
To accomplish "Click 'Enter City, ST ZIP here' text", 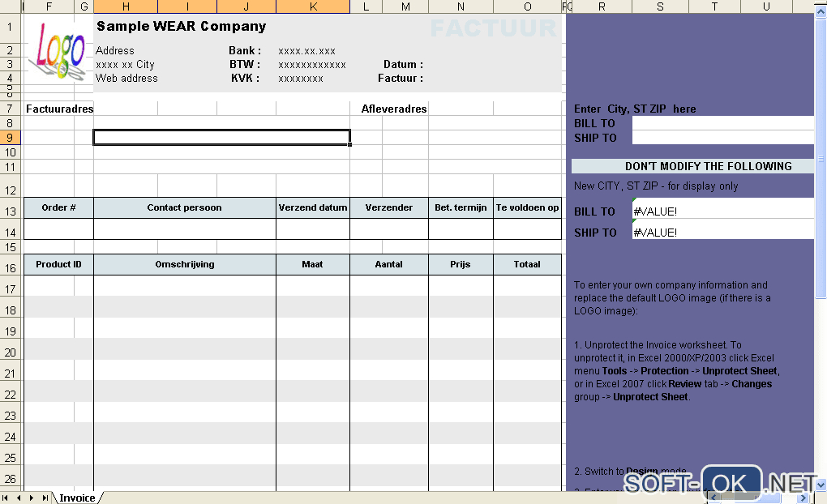I will coord(635,109).
